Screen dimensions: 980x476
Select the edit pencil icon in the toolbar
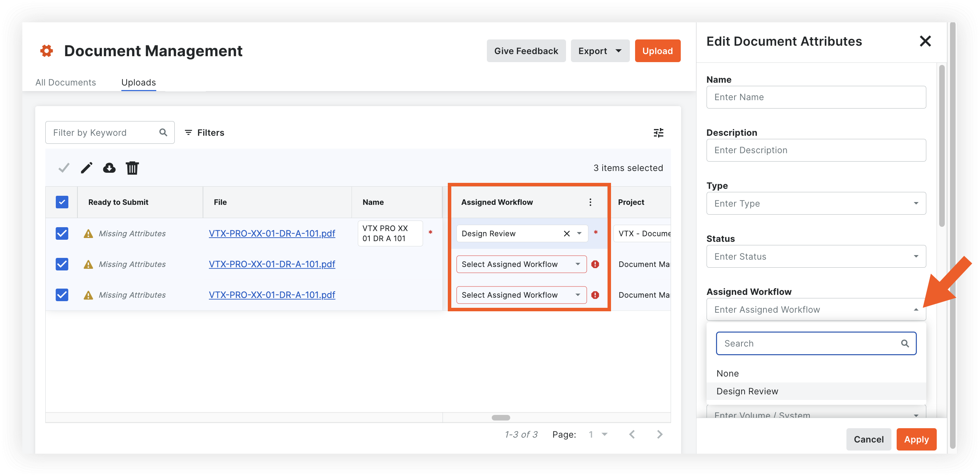pos(86,168)
